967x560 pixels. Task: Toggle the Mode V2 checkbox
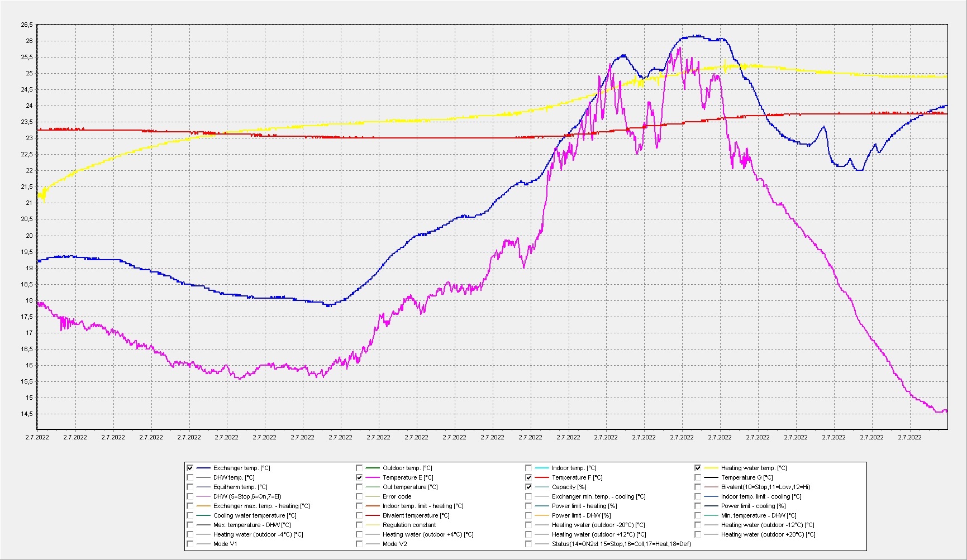point(359,544)
